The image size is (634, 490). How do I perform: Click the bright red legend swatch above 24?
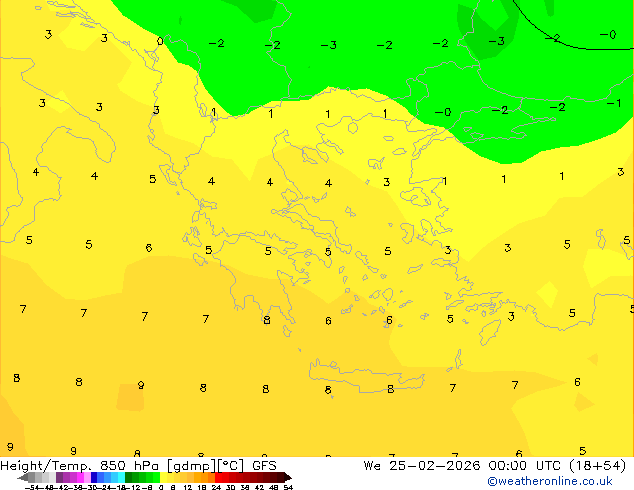[218, 477]
